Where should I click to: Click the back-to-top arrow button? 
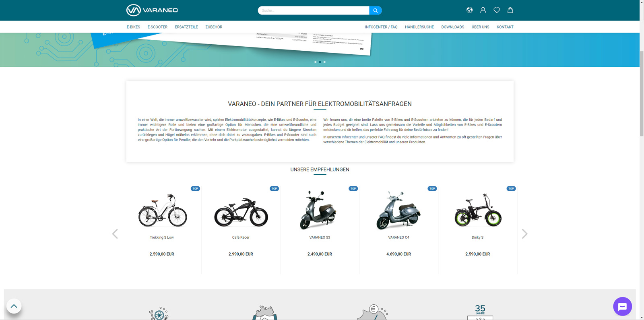[14, 306]
